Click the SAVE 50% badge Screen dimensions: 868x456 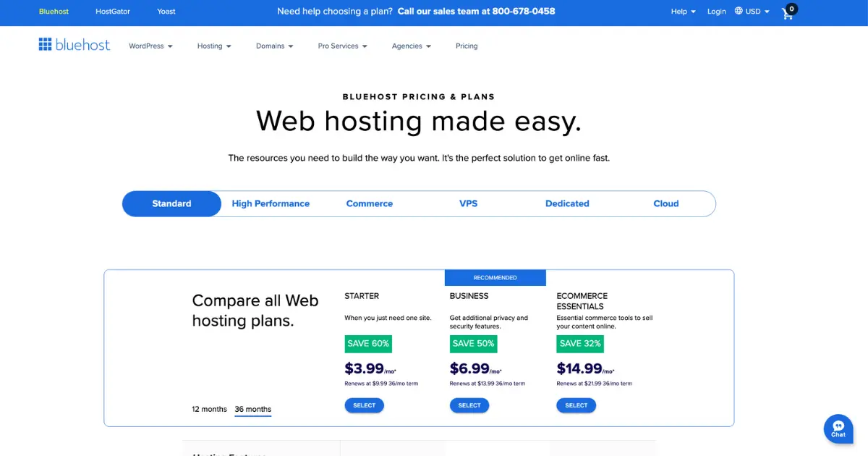473,344
